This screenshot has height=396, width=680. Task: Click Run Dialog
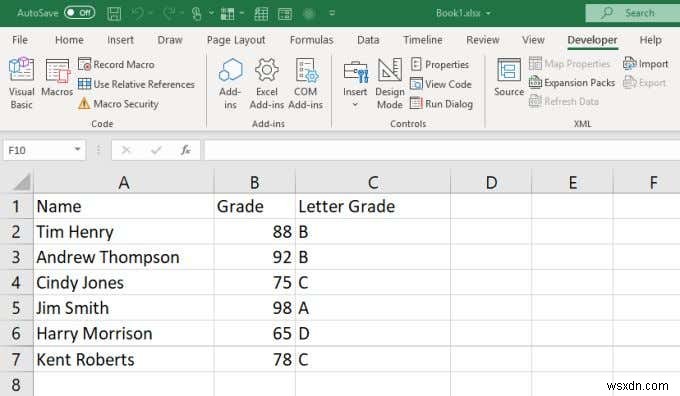(x=441, y=104)
